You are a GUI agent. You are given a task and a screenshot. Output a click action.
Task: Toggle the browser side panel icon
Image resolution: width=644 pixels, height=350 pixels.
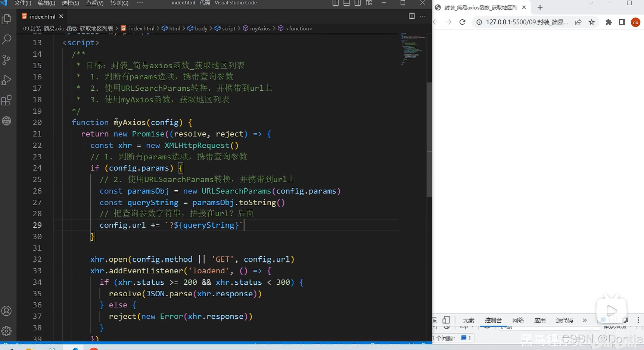point(622,22)
